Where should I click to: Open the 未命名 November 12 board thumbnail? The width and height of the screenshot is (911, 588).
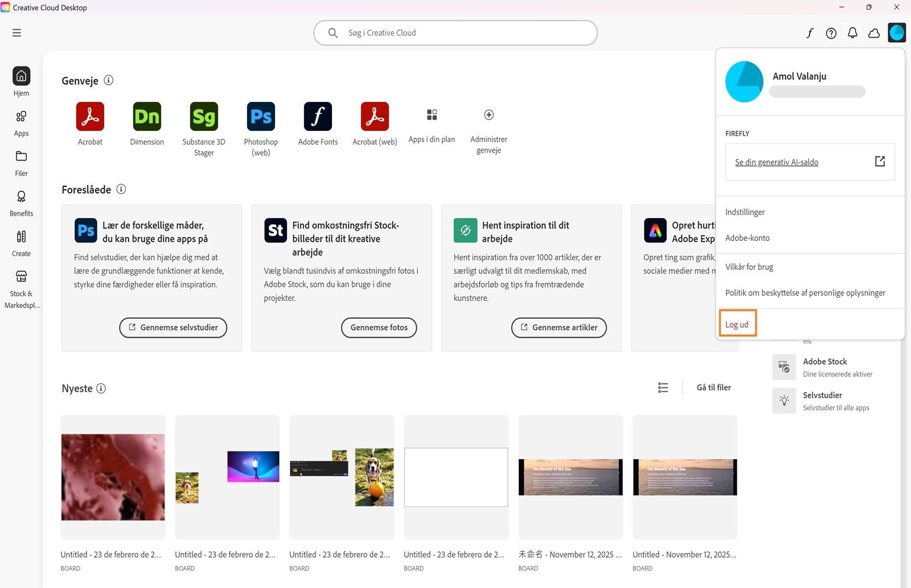point(571,477)
